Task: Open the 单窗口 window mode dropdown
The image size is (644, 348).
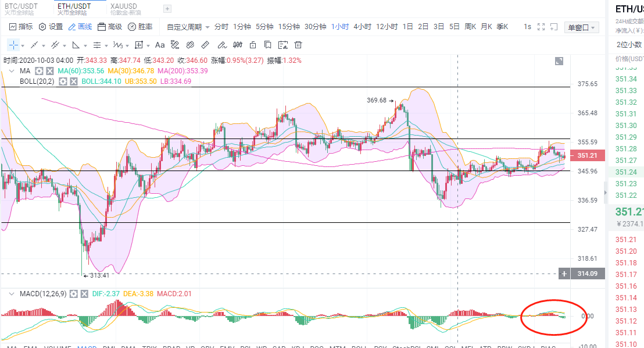Action: point(581,27)
